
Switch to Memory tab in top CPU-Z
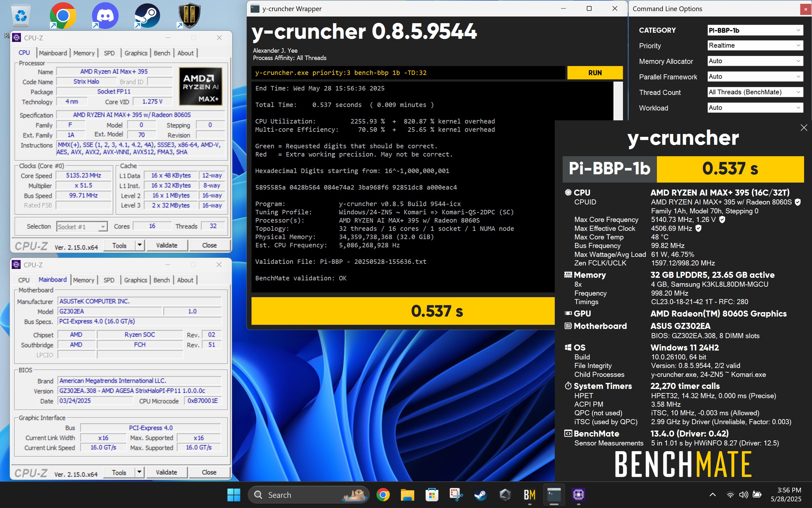(x=84, y=53)
